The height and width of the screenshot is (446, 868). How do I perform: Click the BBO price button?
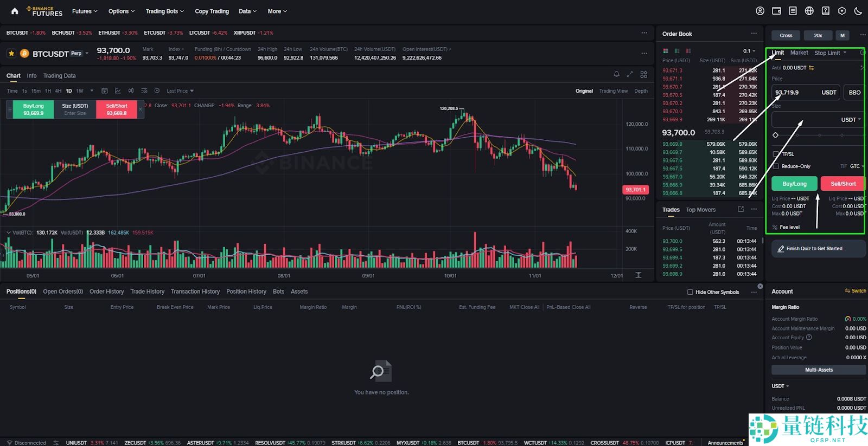click(854, 92)
